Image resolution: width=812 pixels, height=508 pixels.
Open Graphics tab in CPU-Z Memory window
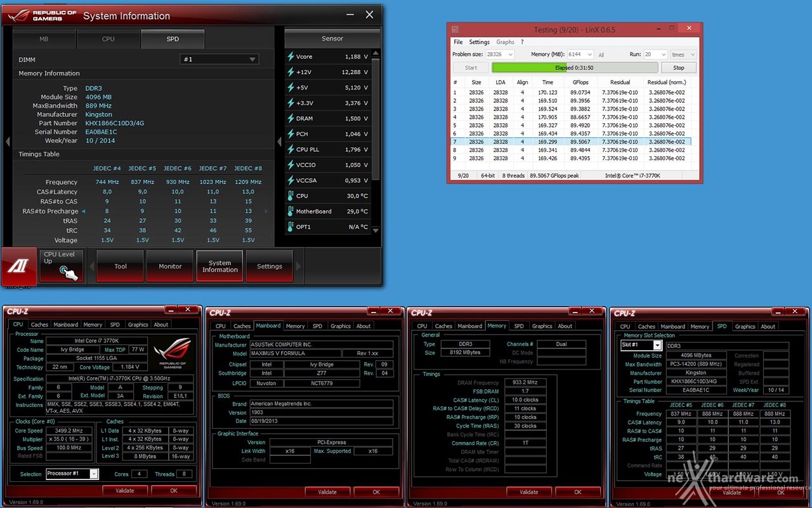point(542,326)
